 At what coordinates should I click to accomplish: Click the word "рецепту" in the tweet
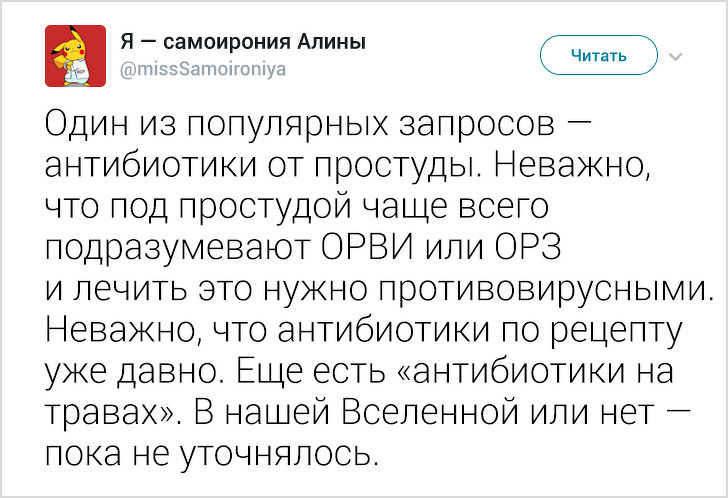point(615,330)
